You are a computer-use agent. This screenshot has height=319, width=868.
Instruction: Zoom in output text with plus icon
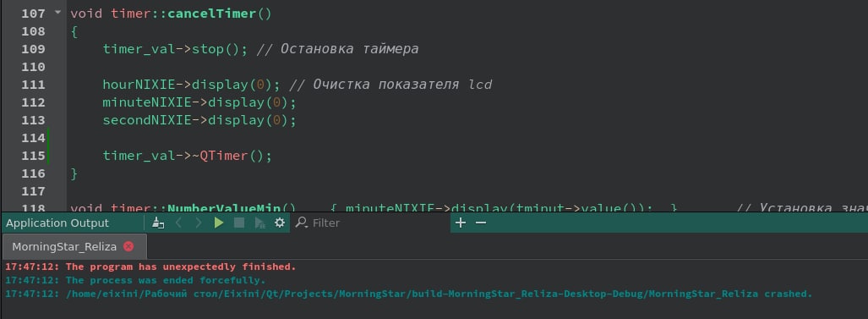tap(461, 223)
